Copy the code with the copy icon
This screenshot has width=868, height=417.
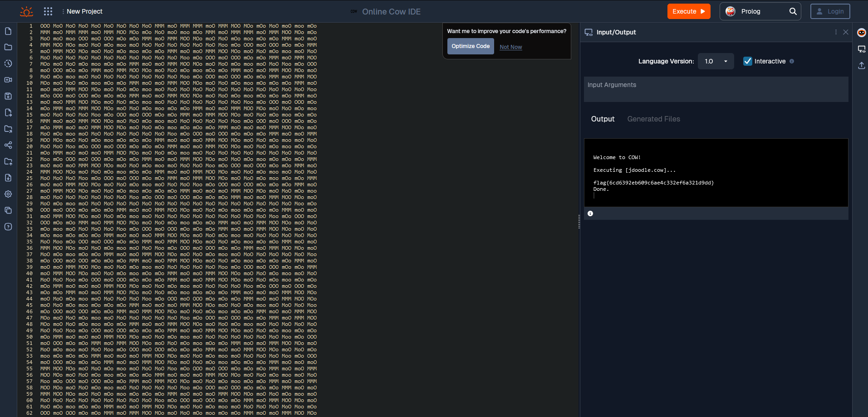click(x=8, y=210)
